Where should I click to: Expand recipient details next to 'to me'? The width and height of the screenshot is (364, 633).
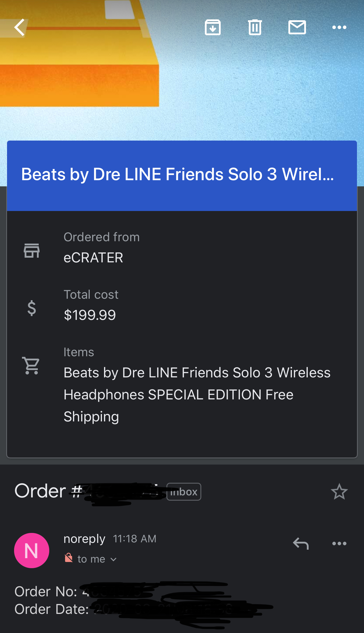tap(114, 559)
